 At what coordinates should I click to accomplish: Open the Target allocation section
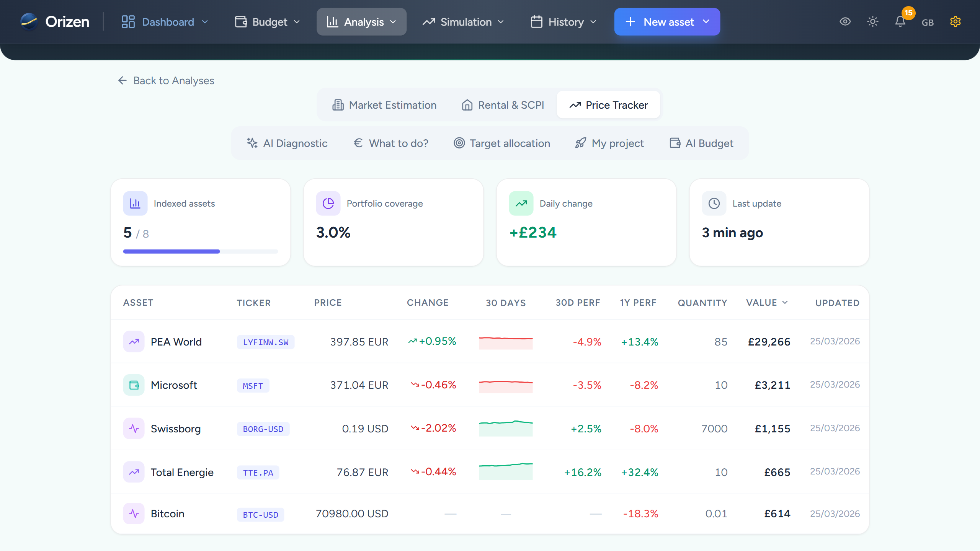click(x=501, y=143)
